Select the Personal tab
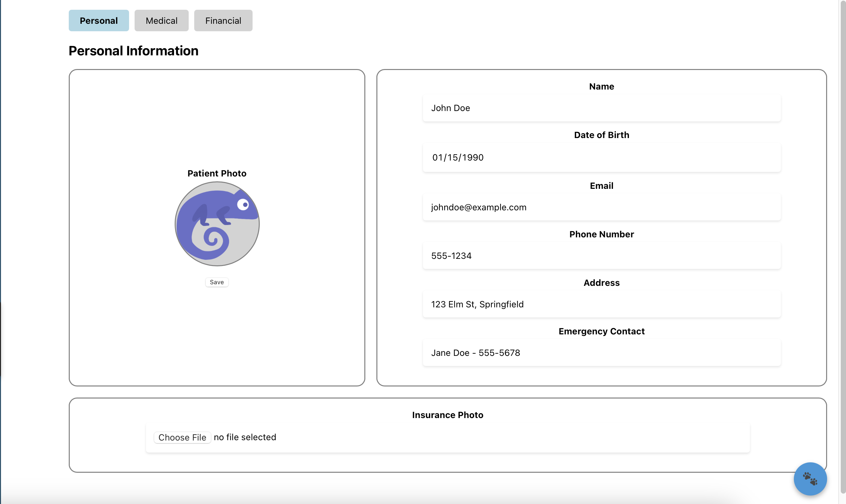 tap(98, 21)
